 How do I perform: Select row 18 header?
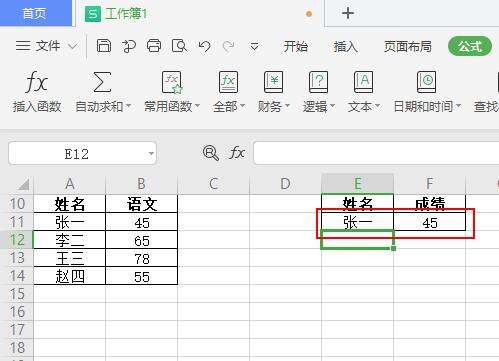(17, 348)
